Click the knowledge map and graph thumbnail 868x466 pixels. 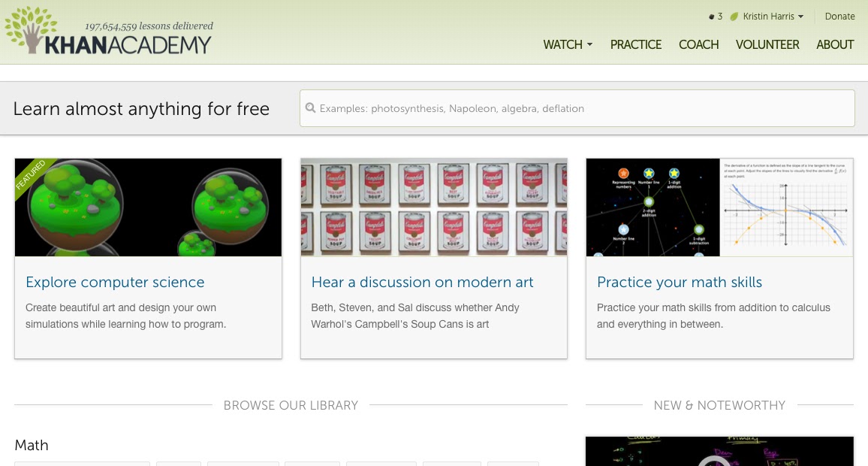tap(719, 207)
